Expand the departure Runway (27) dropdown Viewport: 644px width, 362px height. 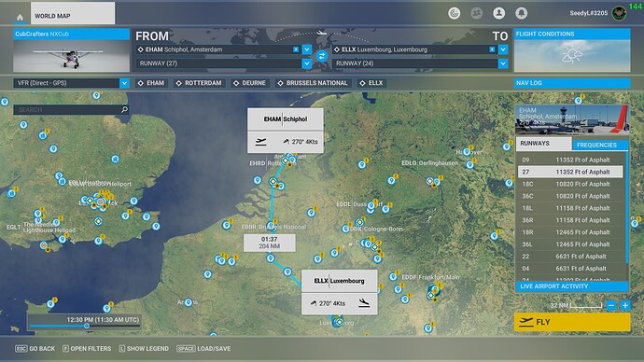pyautogui.click(x=307, y=63)
